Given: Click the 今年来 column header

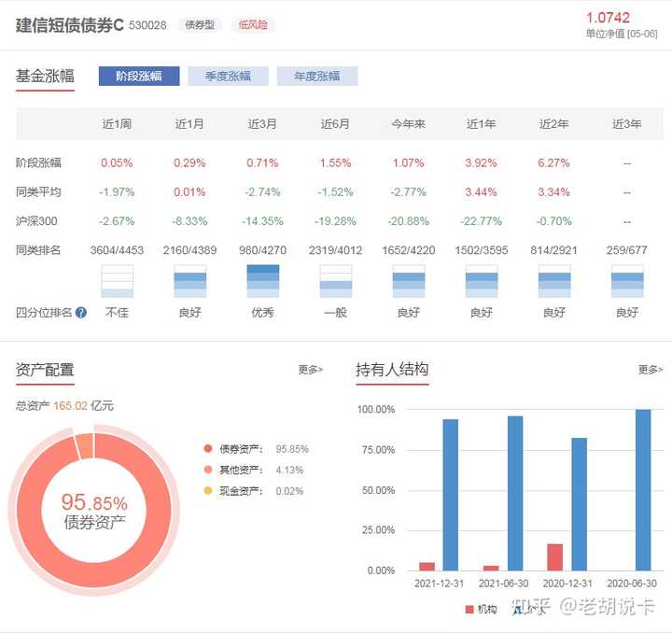Looking at the screenshot, I should (409, 124).
